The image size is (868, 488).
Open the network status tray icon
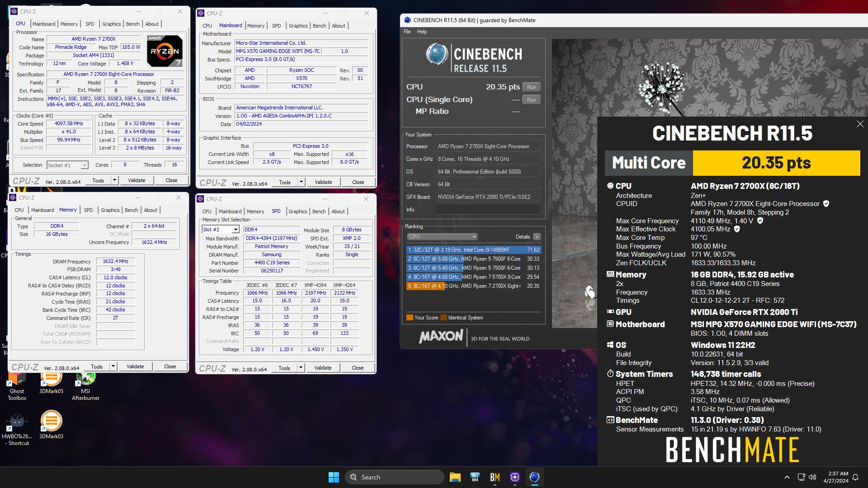[801, 477]
